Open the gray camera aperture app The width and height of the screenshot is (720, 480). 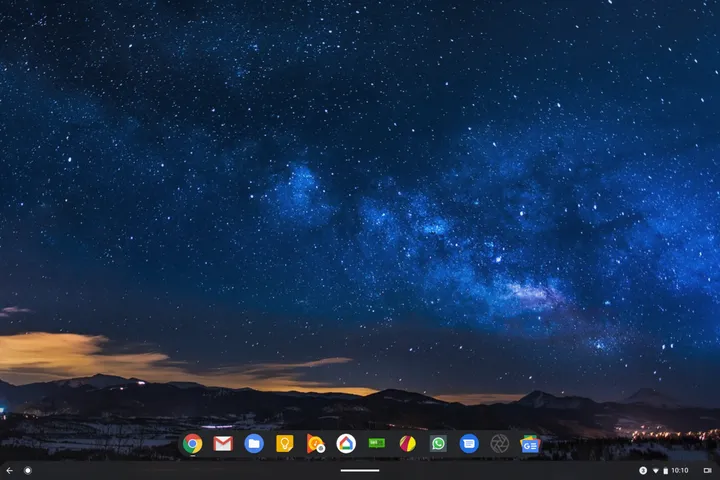pyautogui.click(x=499, y=443)
